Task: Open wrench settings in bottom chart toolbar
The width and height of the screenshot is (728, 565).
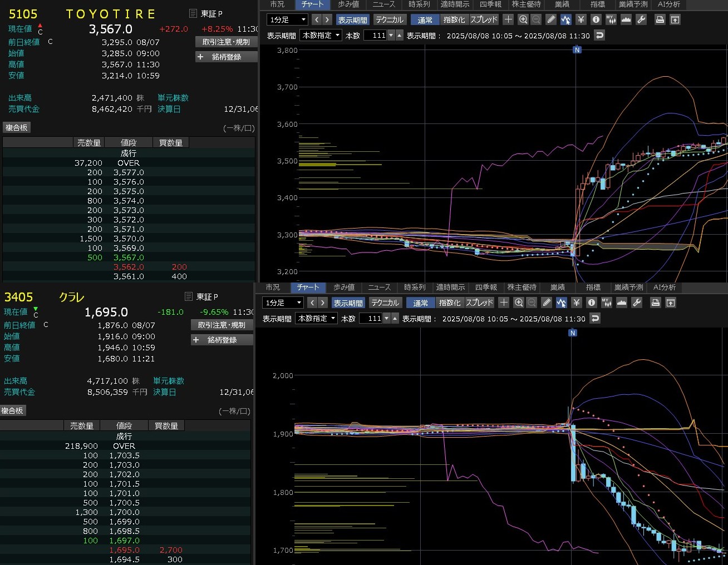Action: (637, 303)
